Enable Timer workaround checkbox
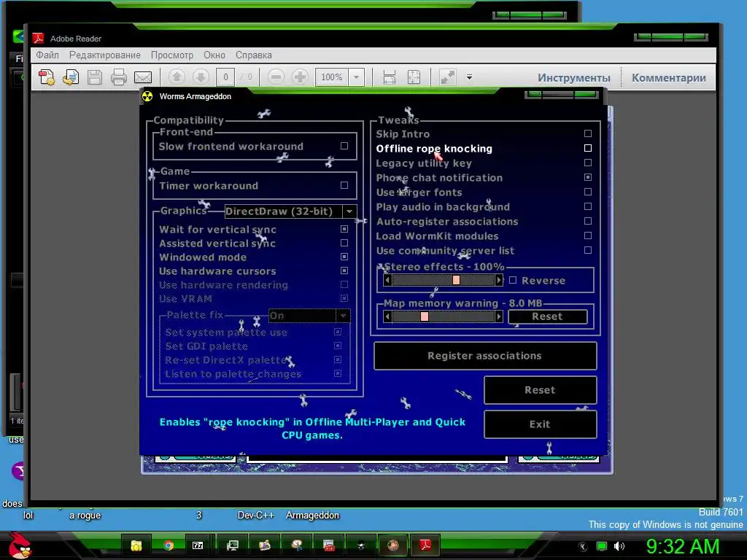747x560 pixels. [x=344, y=185]
